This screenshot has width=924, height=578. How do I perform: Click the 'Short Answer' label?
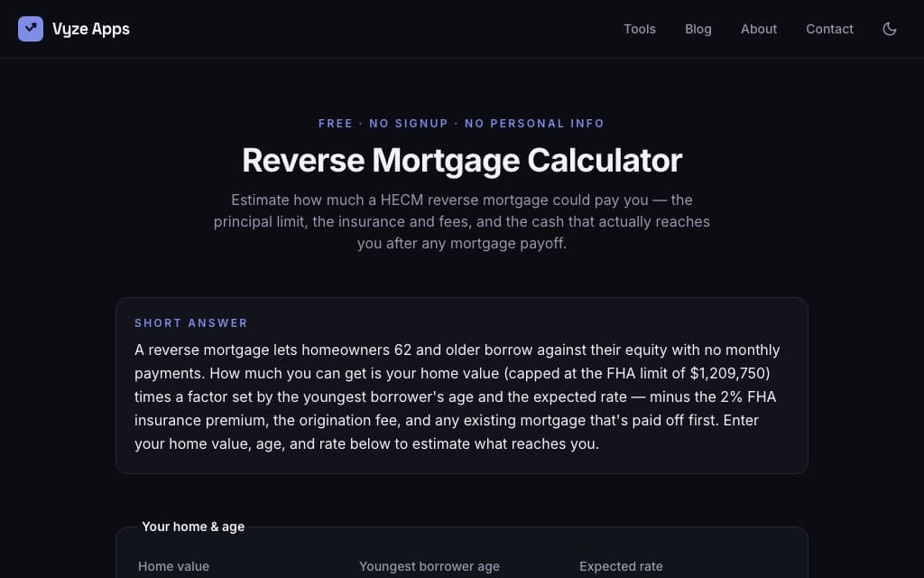point(191,322)
